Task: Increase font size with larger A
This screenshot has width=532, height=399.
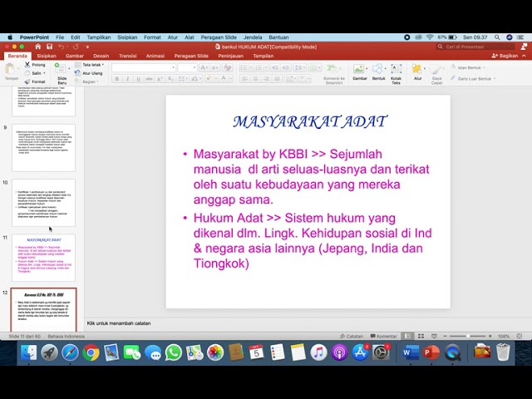Action: (204, 68)
